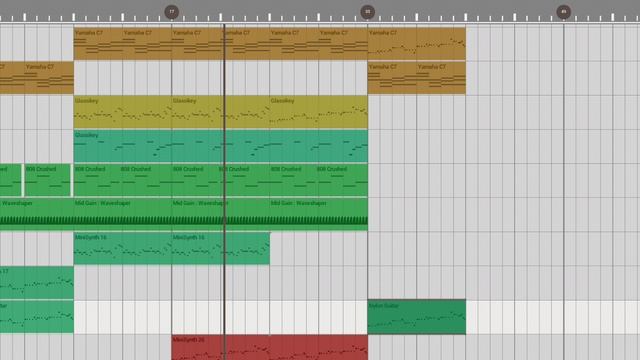Screen dimensions: 640x360
Task: Select yellow Glasskey clip ending at marker 33
Action: click(x=319, y=112)
